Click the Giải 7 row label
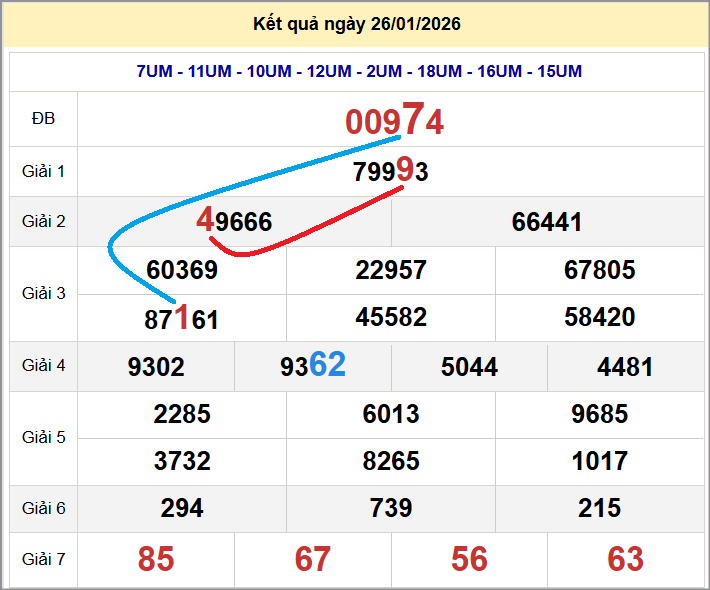710x590 pixels. pyautogui.click(x=43, y=559)
